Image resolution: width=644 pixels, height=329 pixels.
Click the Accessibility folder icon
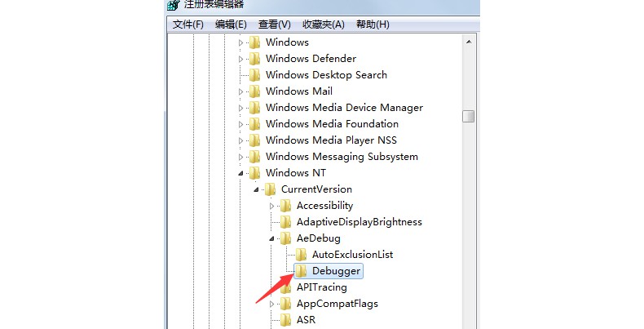click(286, 206)
